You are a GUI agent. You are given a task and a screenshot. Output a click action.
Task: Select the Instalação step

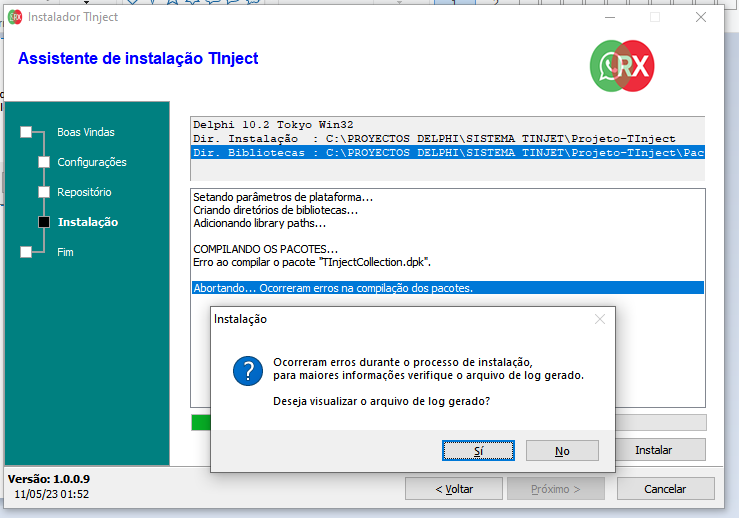[x=88, y=222]
